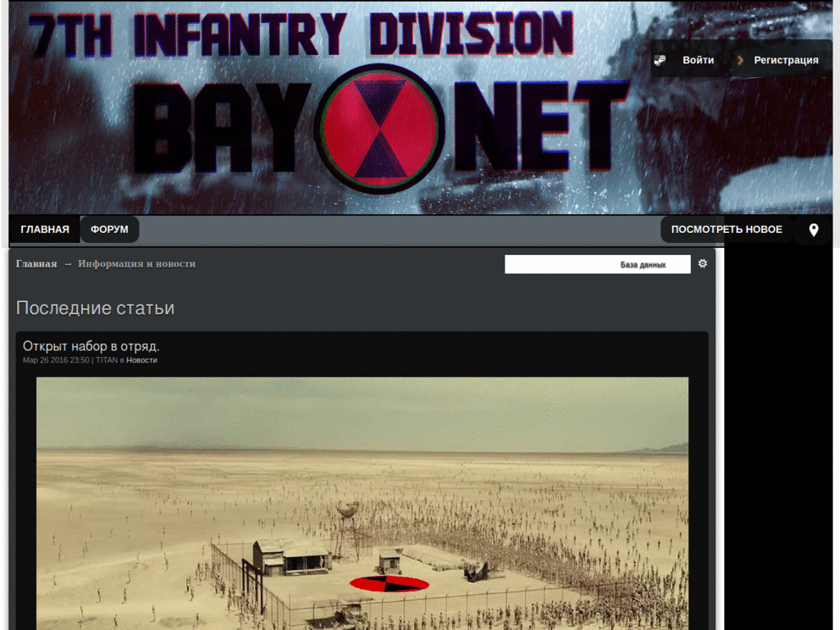Open the База данных search scope dropdown

point(643,265)
